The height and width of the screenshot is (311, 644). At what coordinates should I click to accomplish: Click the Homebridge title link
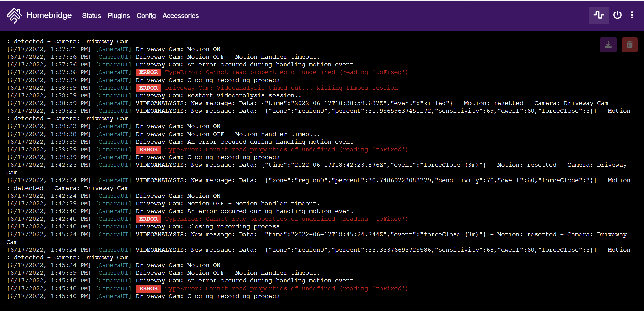pyautogui.click(x=49, y=15)
